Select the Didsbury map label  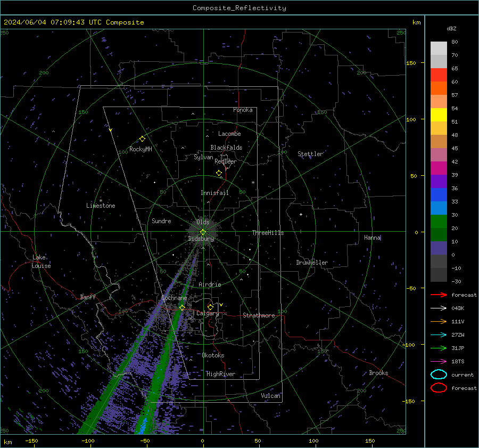[x=201, y=239]
